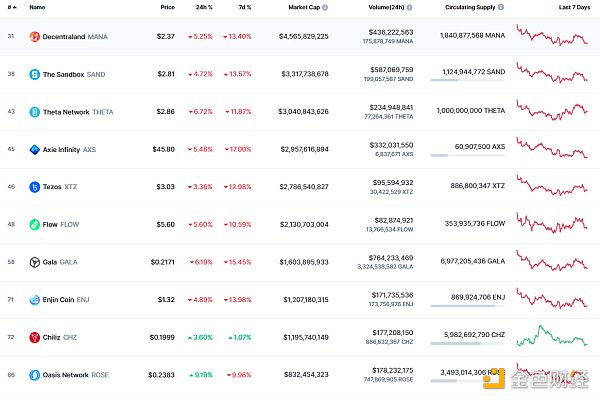Click the Tezos logo icon
Image resolution: width=600 pixels, height=400 pixels.
34,187
